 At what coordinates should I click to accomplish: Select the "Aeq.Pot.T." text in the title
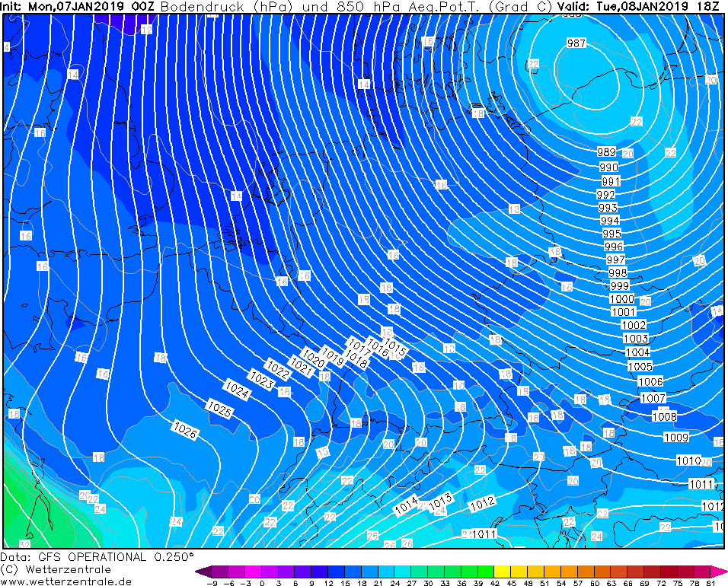[444, 7]
